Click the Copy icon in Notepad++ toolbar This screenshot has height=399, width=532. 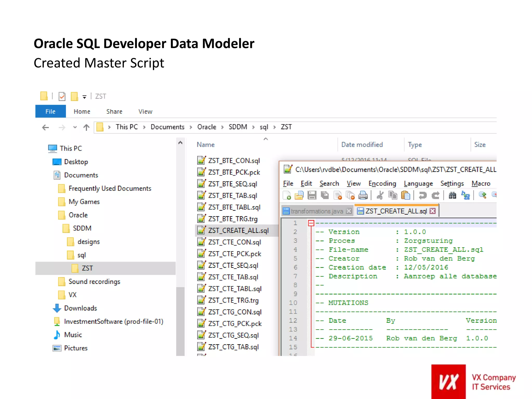(x=393, y=195)
